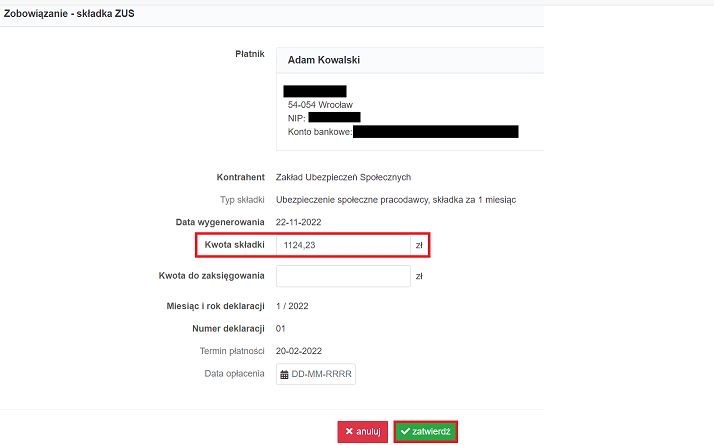This screenshot has width=714, height=445.
Task: Click the Zobowiązanie - składka ZUS heading
Action: [69, 14]
